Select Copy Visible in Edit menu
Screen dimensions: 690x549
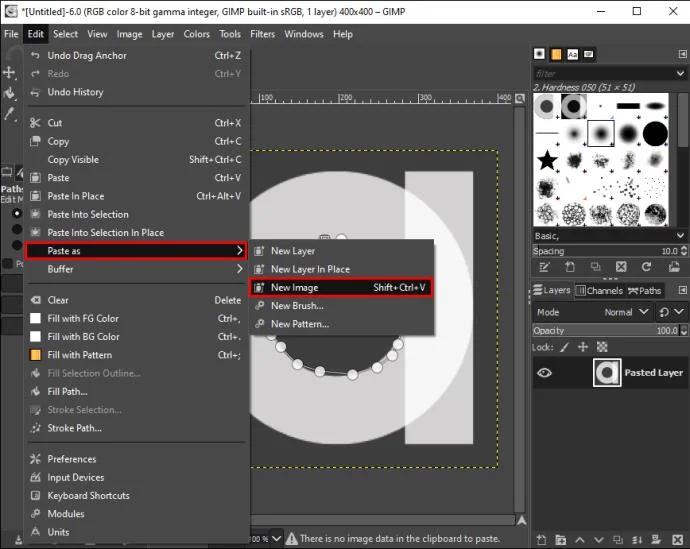pyautogui.click(x=136, y=160)
